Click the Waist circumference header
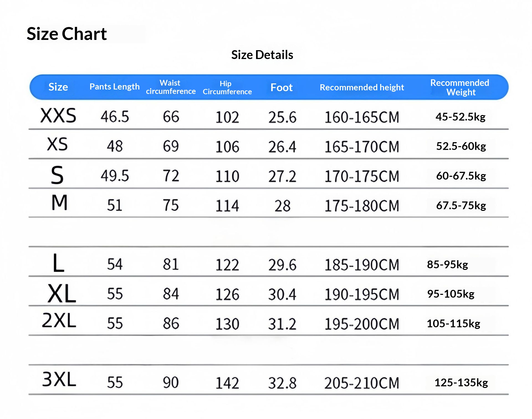The width and height of the screenshot is (532, 419). click(x=171, y=87)
